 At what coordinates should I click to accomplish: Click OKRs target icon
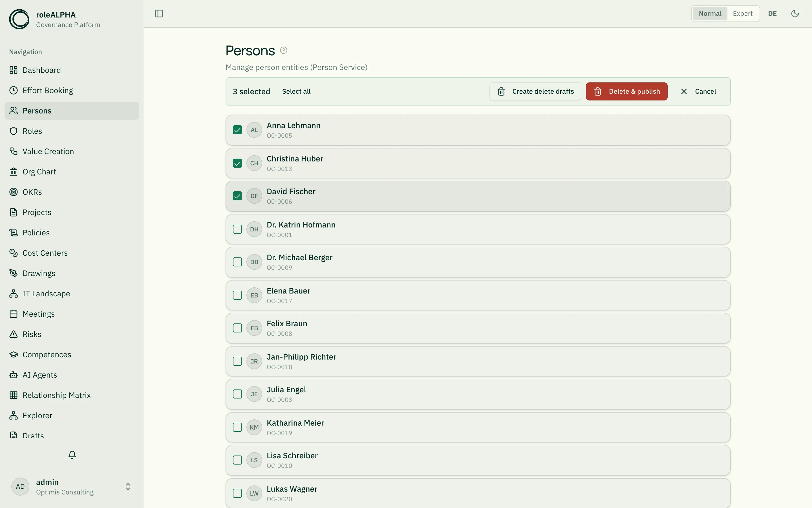click(14, 192)
